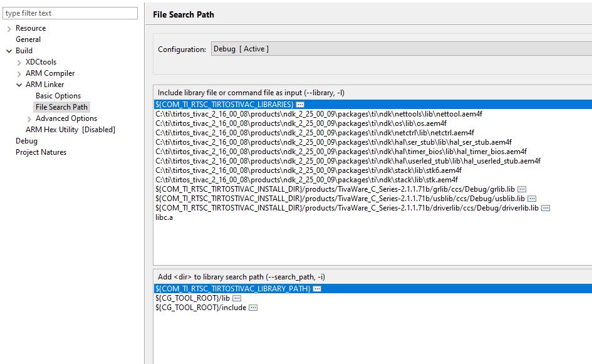Open Basic Options under ARM Linker

point(58,96)
